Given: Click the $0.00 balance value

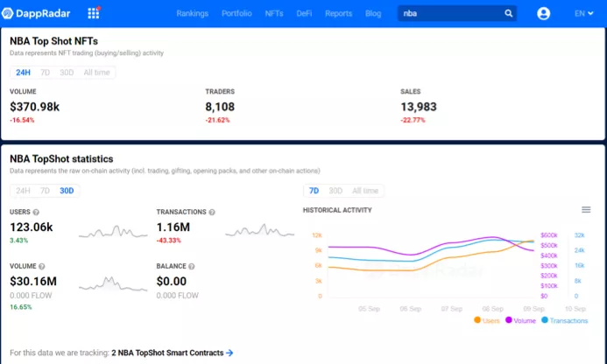Looking at the screenshot, I should [x=172, y=281].
